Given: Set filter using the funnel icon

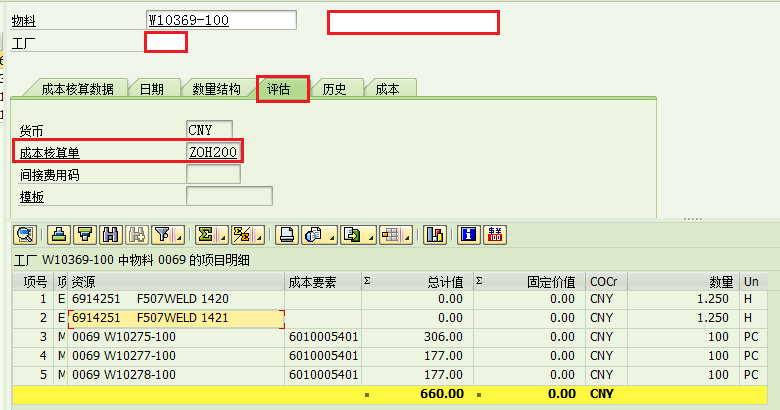Looking at the screenshot, I should (163, 234).
